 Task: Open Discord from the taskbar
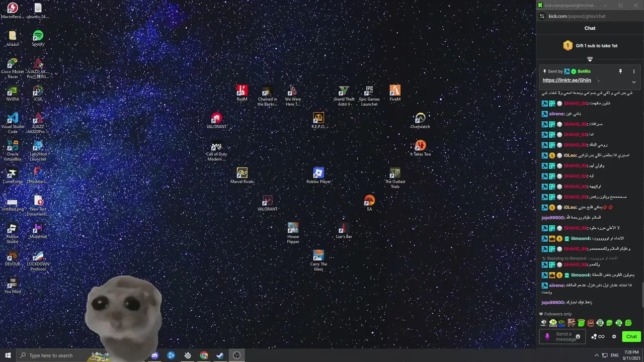click(x=155, y=355)
